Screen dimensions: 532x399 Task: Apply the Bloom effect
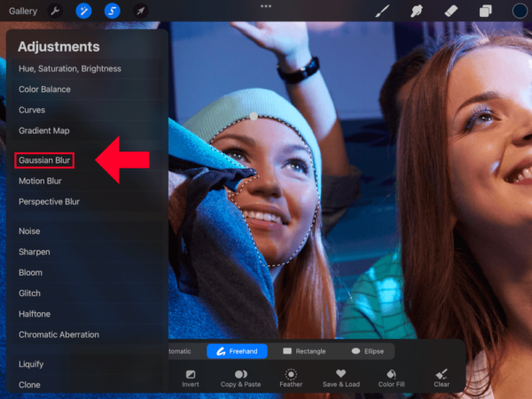click(87, 272)
